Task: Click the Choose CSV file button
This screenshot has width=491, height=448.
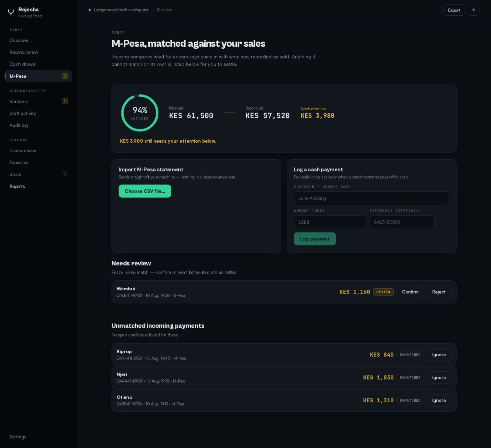Action: point(145,191)
